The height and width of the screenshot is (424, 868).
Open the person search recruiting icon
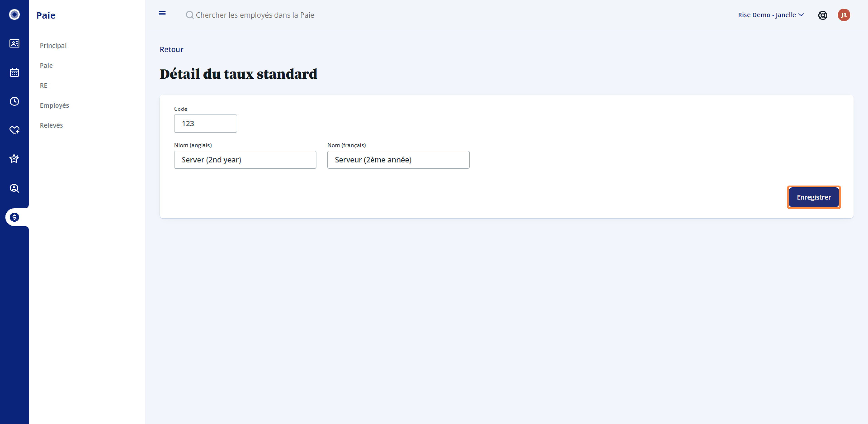click(x=14, y=188)
